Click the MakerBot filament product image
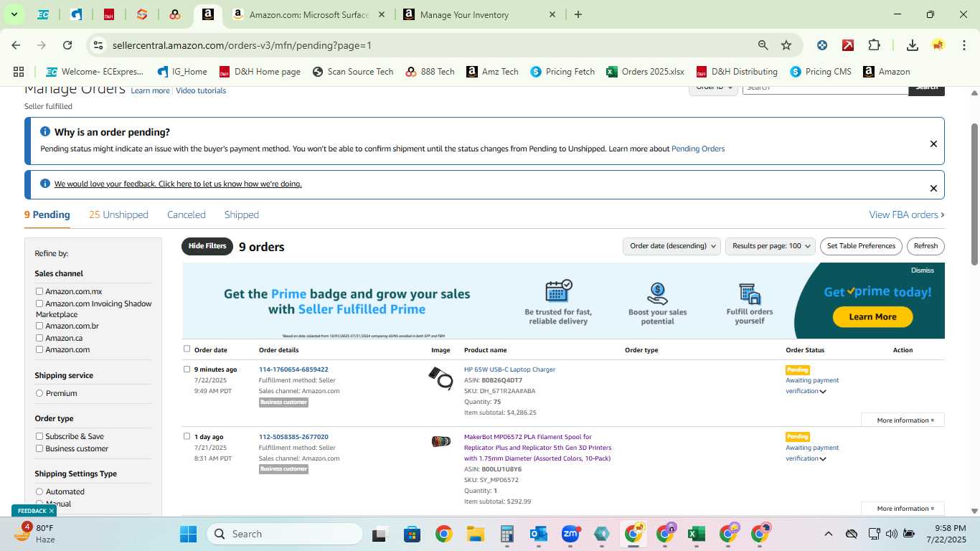The image size is (980, 551). (440, 441)
